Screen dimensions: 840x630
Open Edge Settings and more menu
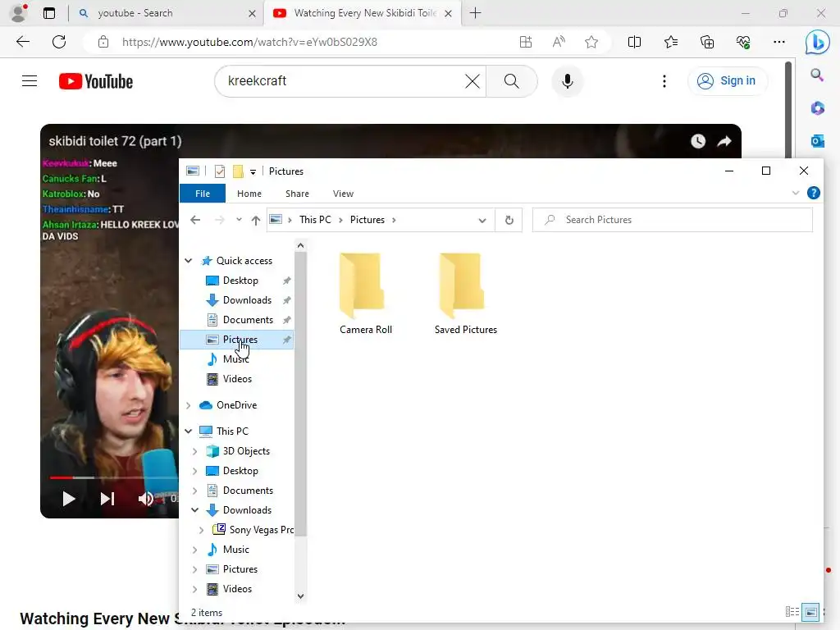point(779,42)
